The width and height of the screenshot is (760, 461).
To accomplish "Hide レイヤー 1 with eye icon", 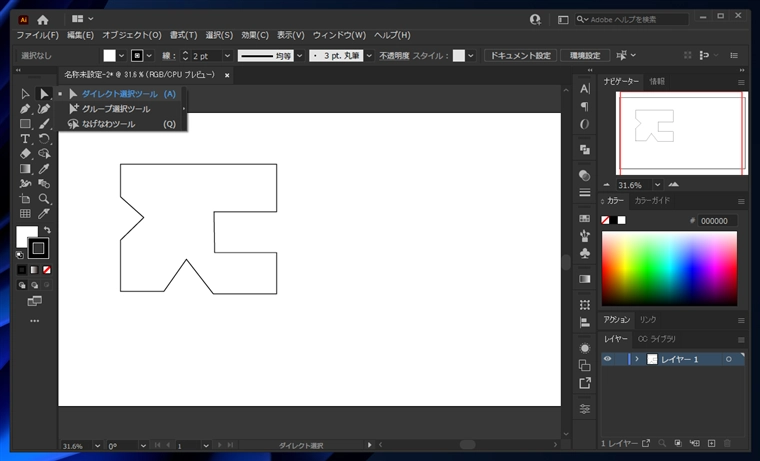I will [607, 359].
